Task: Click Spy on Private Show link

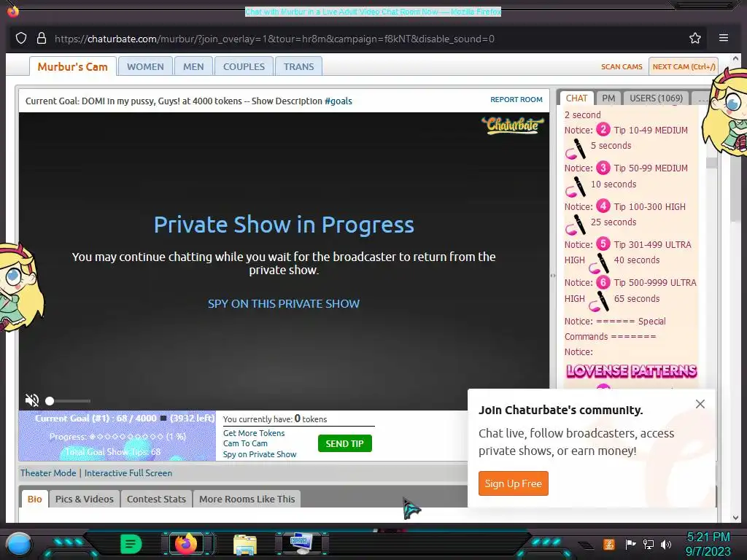Action: (x=260, y=454)
